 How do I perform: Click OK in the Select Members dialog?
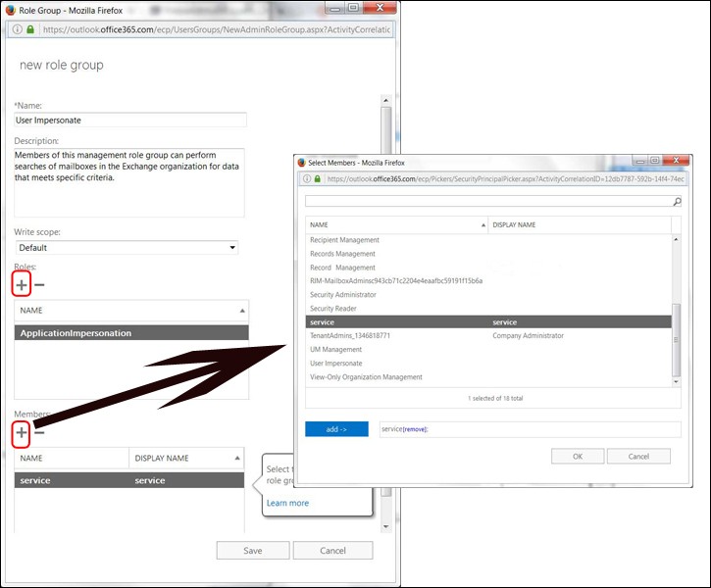coord(577,456)
